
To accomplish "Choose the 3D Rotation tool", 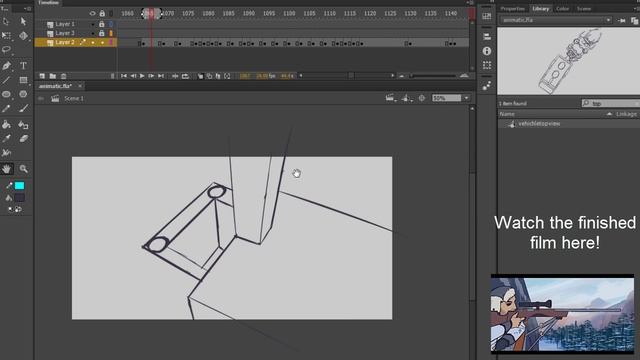I will coord(23,36).
